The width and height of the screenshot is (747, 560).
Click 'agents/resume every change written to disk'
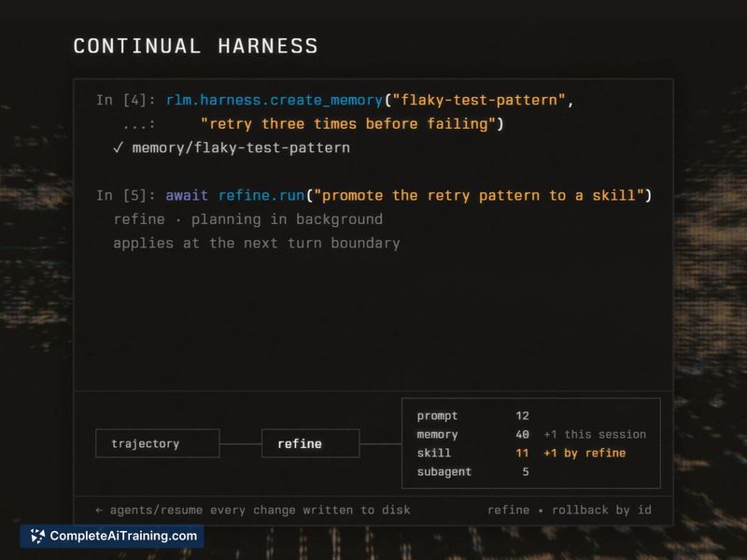pos(261,510)
